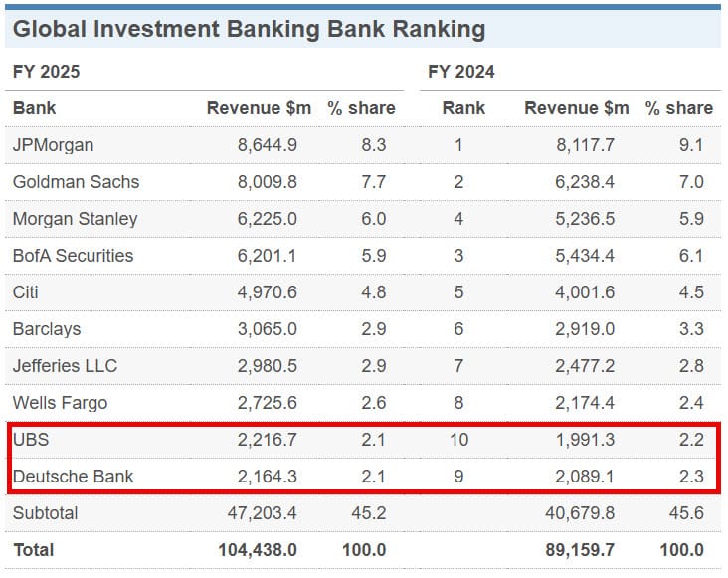Click BofA Securities revenue value "6,201.1"
This screenshot has height=578, width=728.
267,256
